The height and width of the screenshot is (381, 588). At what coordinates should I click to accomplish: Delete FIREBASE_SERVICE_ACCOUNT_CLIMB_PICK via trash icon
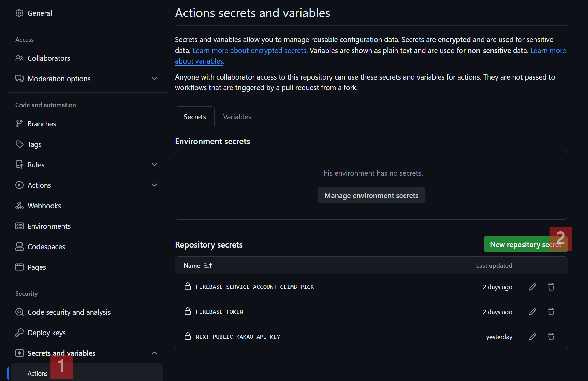pos(551,287)
